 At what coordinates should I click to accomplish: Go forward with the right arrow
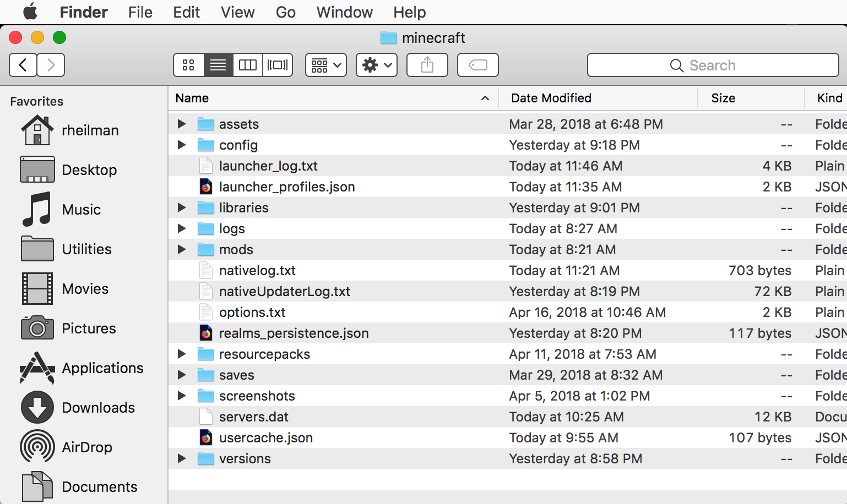click(51, 65)
